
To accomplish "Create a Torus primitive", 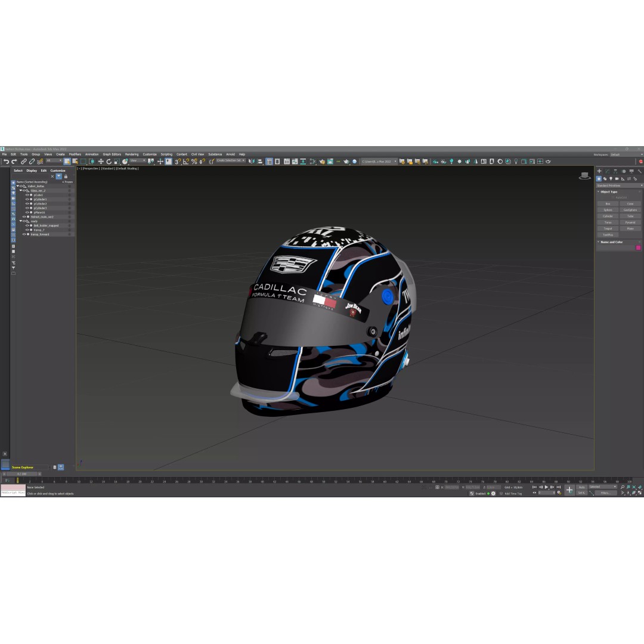I will [608, 222].
